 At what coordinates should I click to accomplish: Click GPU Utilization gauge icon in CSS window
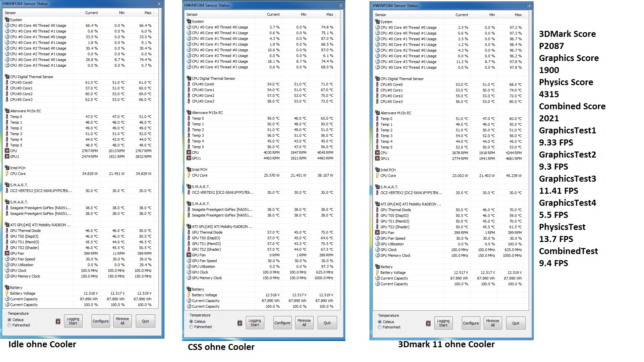pyautogui.click(x=189, y=266)
